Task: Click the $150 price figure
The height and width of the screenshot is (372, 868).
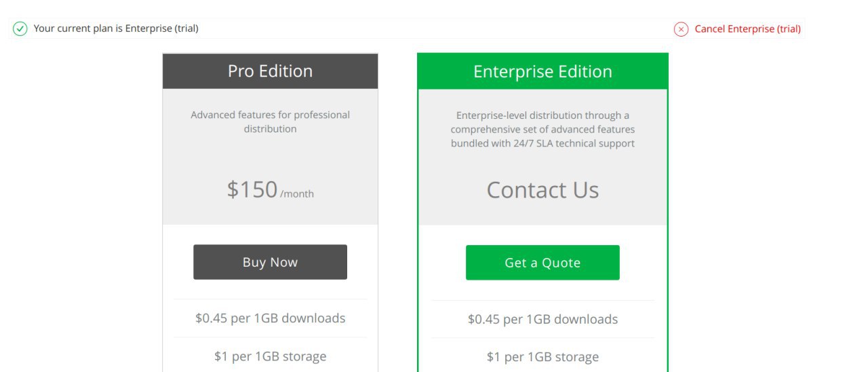Action: (252, 189)
